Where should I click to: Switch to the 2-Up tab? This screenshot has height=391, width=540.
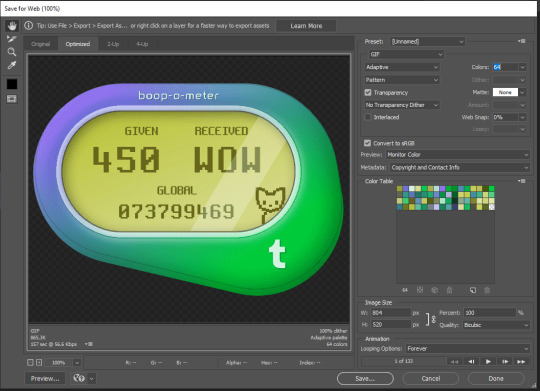(113, 44)
